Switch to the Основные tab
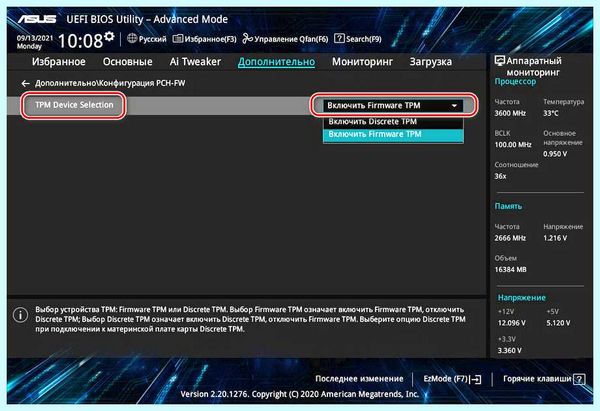 point(127,62)
